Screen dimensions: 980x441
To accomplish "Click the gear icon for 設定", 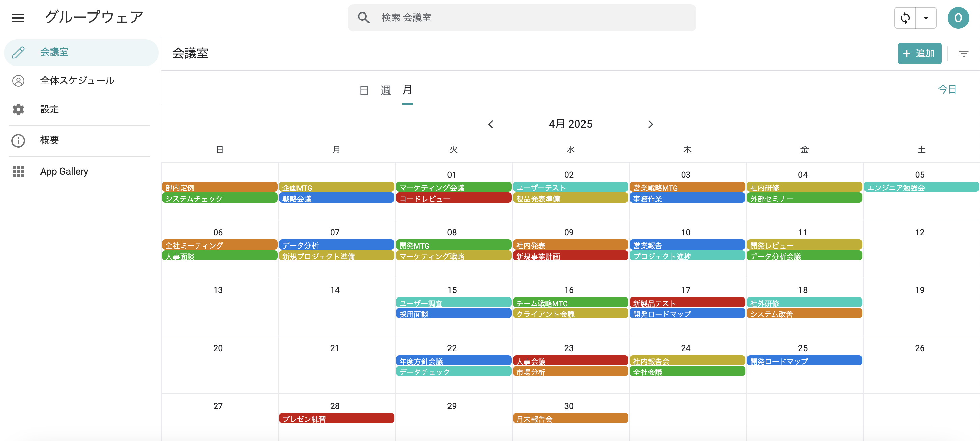I will pyautogui.click(x=18, y=110).
